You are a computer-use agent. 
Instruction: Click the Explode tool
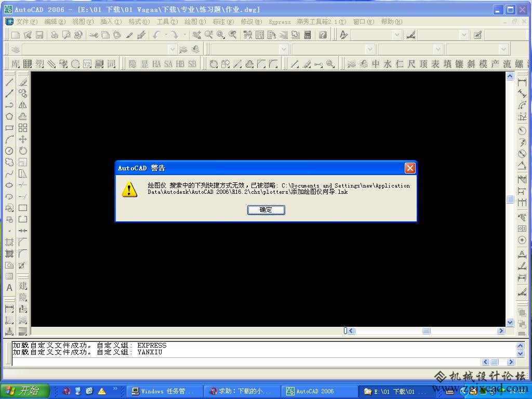23,265
